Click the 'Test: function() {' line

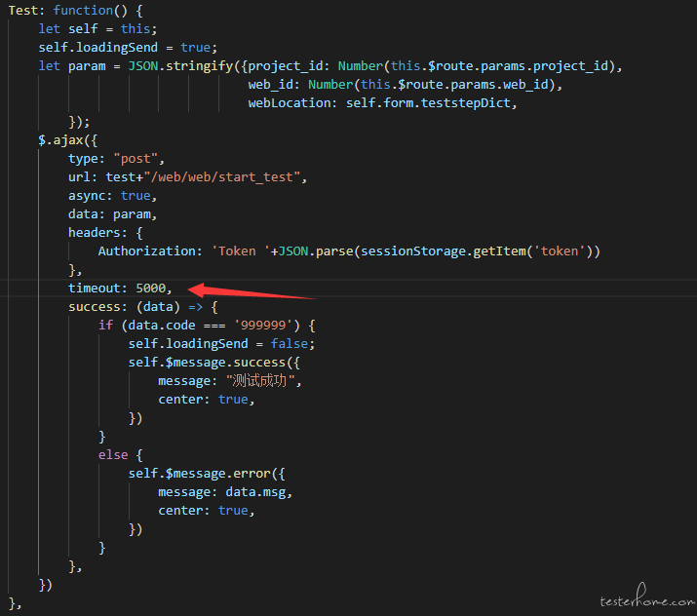[x=75, y=10]
